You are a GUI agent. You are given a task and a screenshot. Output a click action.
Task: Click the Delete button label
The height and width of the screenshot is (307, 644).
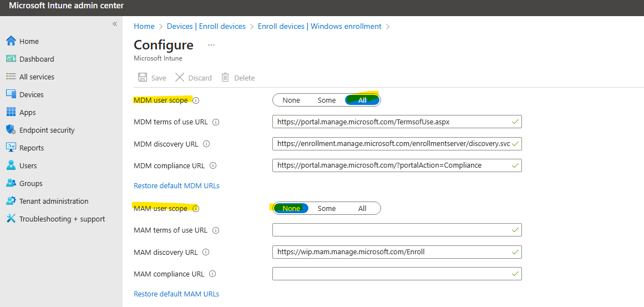coord(245,78)
